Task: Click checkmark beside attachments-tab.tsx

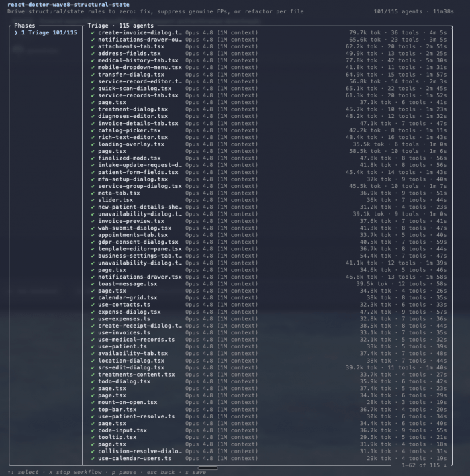Action: (x=93, y=46)
